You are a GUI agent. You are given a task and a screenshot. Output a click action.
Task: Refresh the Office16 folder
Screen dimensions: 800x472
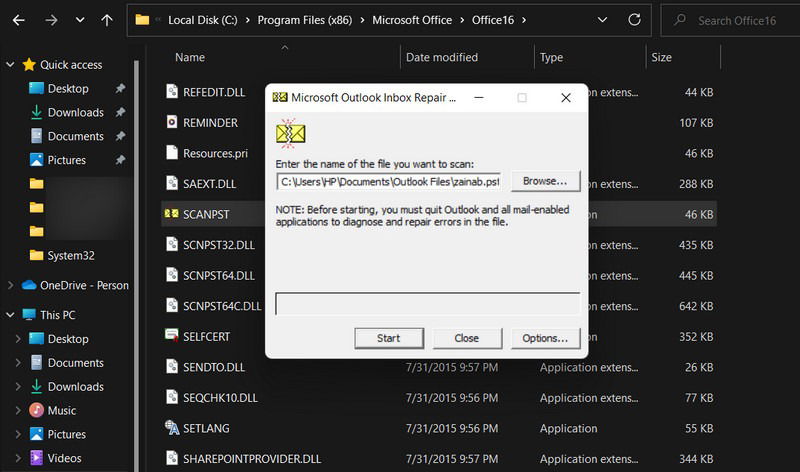point(634,20)
